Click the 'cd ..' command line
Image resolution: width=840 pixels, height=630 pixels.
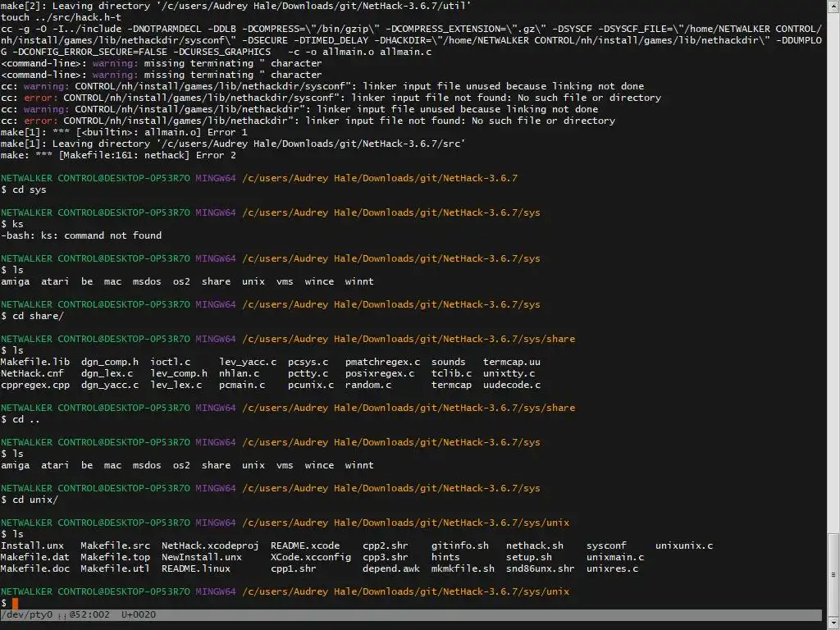(x=21, y=419)
